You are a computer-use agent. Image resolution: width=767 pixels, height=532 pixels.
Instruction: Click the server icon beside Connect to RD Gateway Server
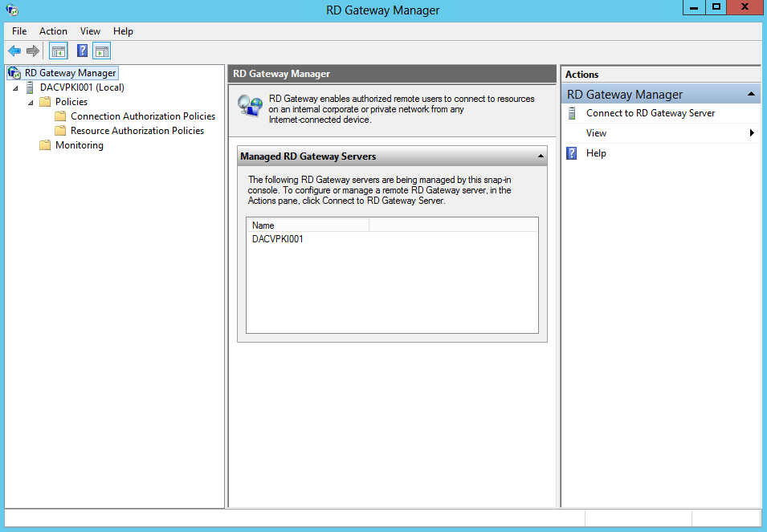coord(572,113)
